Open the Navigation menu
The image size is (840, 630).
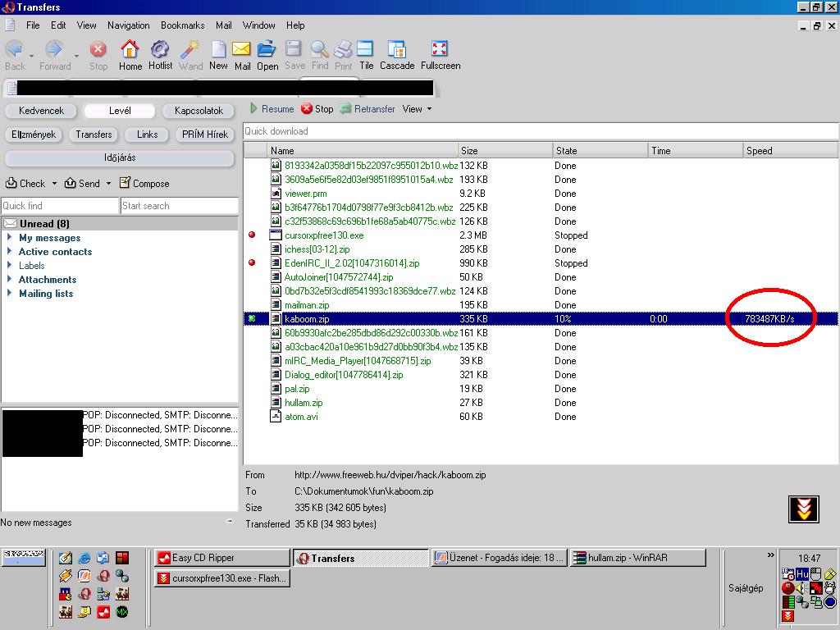point(128,25)
